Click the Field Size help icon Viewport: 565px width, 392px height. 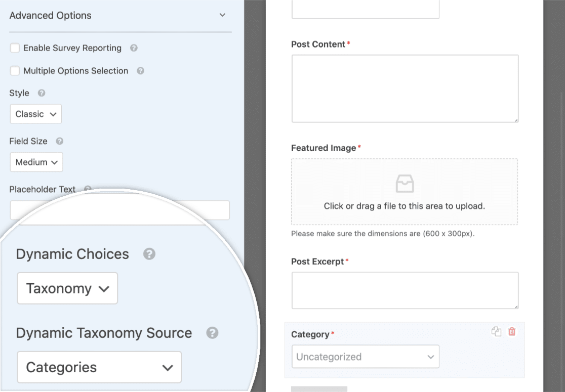(59, 141)
